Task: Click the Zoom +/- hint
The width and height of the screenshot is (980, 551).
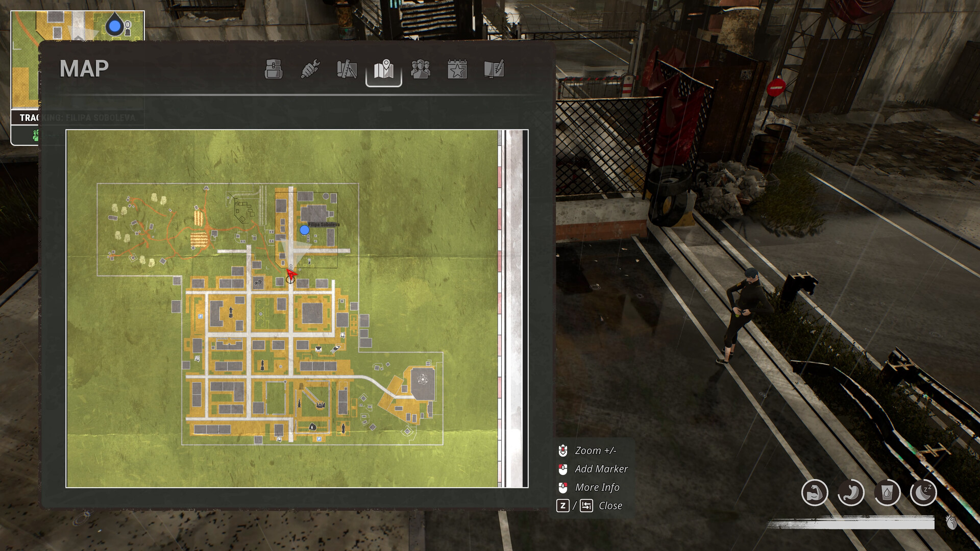Action: 595,450
